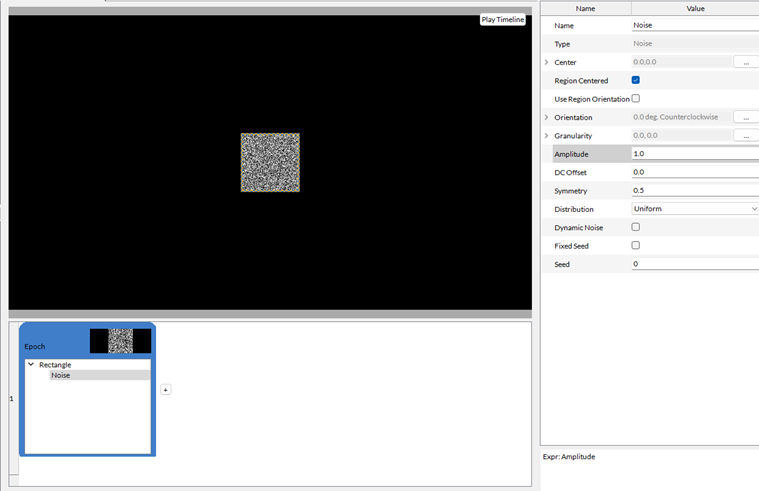
Task: Expand the Orientation property row
Action: (546, 117)
